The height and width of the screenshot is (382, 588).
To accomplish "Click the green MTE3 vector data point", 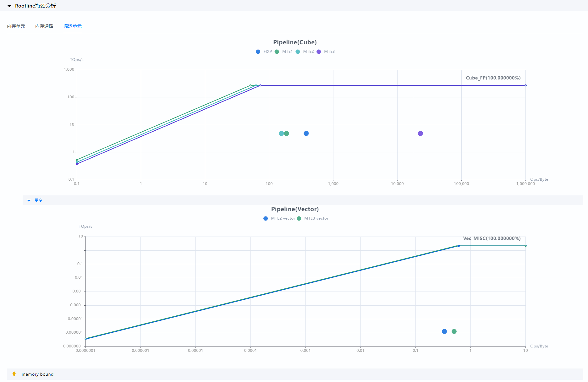I will (454, 331).
